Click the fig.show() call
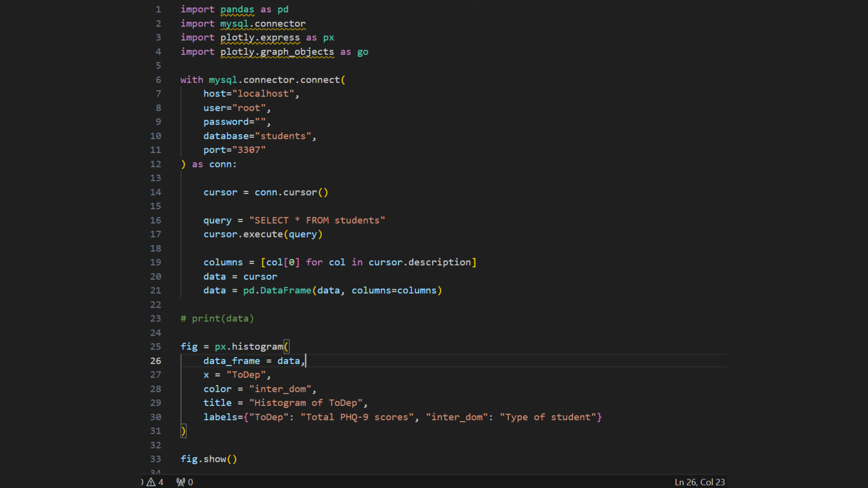Screen dimensions: 868x488 pyautogui.click(x=209, y=459)
